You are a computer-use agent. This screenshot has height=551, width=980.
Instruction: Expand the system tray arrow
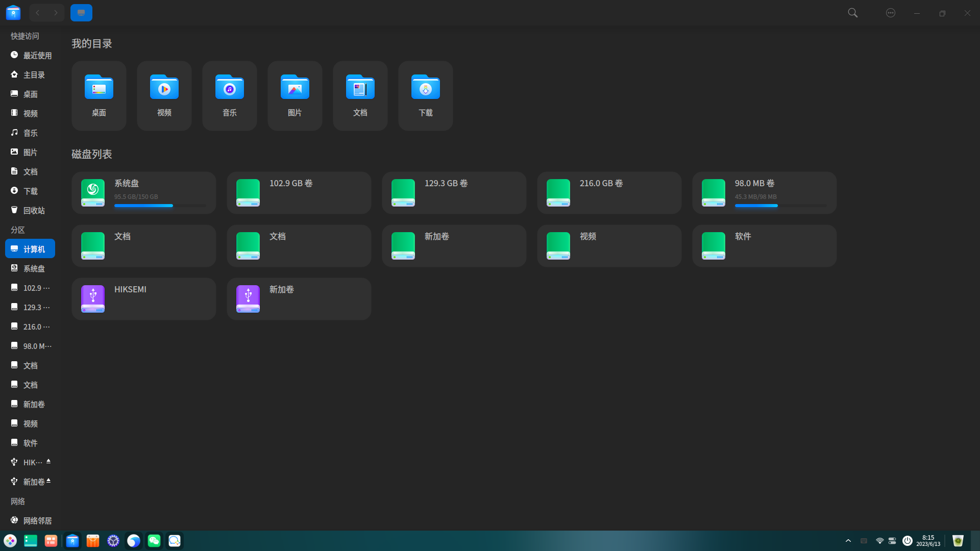point(848,541)
